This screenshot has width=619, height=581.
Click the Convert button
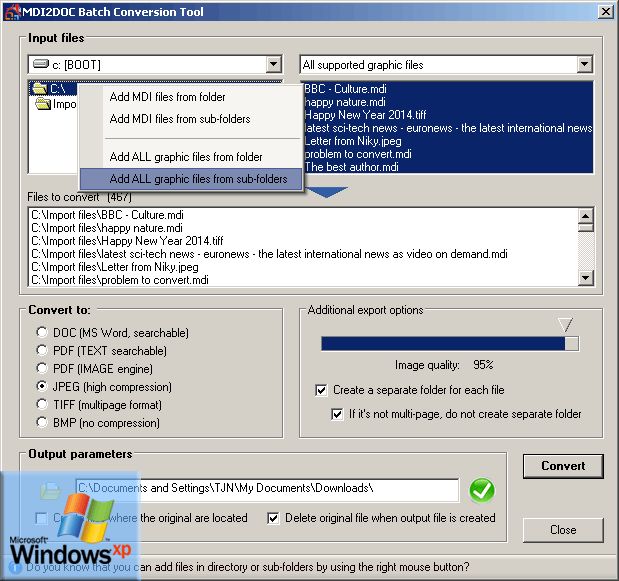(x=563, y=466)
